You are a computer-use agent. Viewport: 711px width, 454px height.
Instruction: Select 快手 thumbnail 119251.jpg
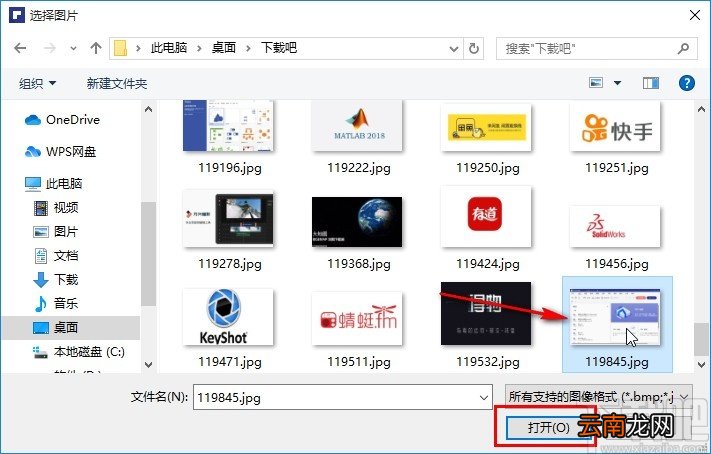(615, 127)
